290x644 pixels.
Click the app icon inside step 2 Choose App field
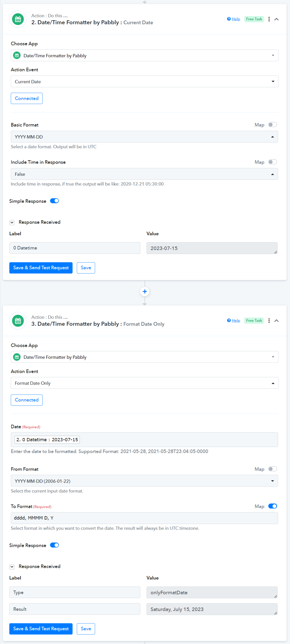pyautogui.click(x=17, y=55)
